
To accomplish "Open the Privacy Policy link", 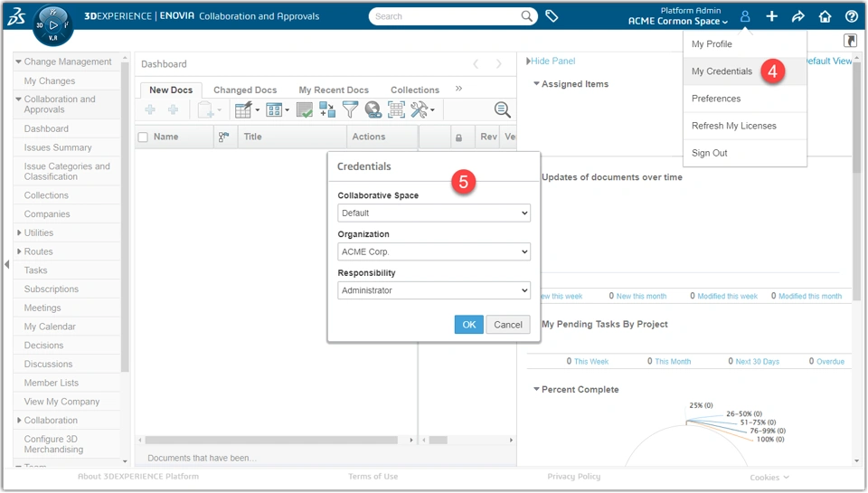I will click(x=573, y=477).
